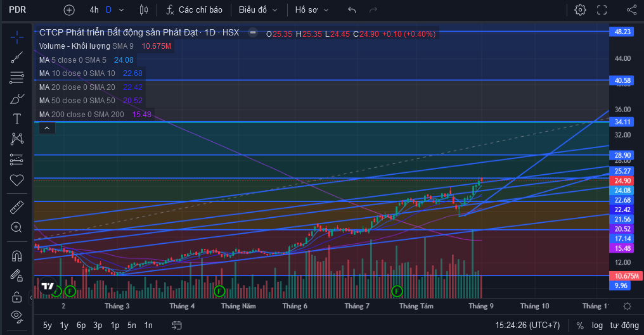Open the forecast and measurement tools

17,160
